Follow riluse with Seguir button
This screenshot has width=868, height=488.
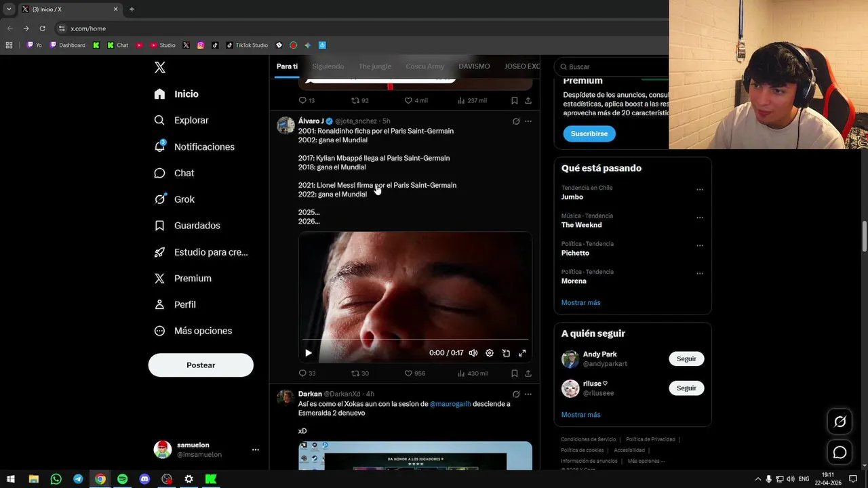coord(686,388)
